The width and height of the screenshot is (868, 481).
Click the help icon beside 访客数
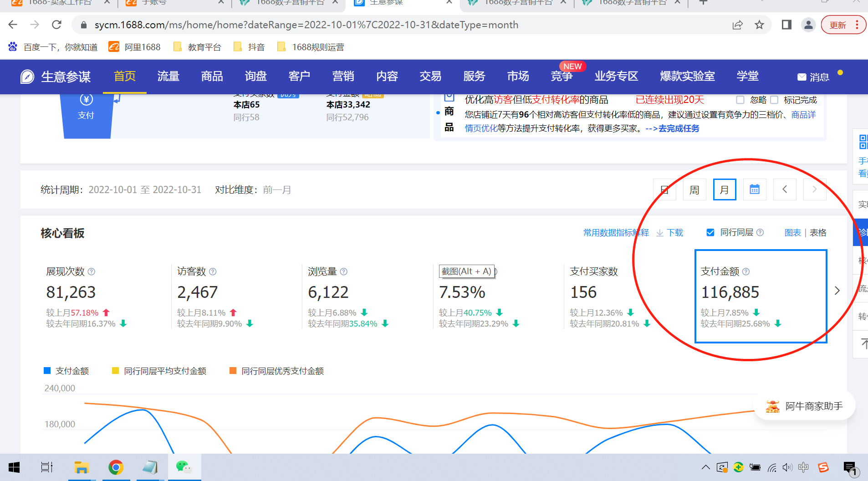click(213, 271)
